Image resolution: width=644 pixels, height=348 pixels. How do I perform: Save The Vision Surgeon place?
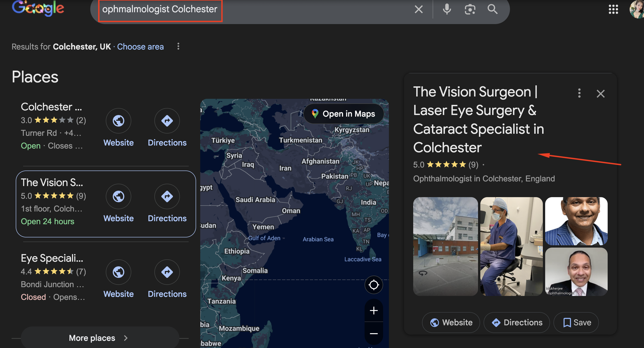tap(576, 322)
